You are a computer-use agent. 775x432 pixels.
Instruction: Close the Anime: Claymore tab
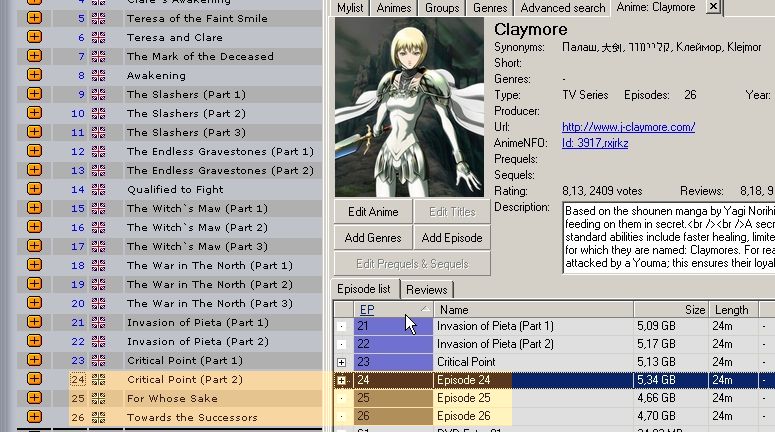tap(713, 7)
